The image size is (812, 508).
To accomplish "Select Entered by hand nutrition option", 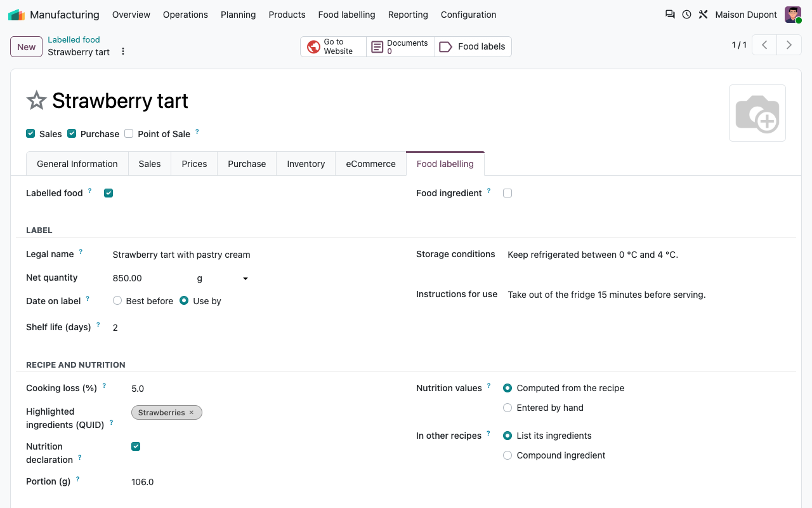I will (507, 408).
